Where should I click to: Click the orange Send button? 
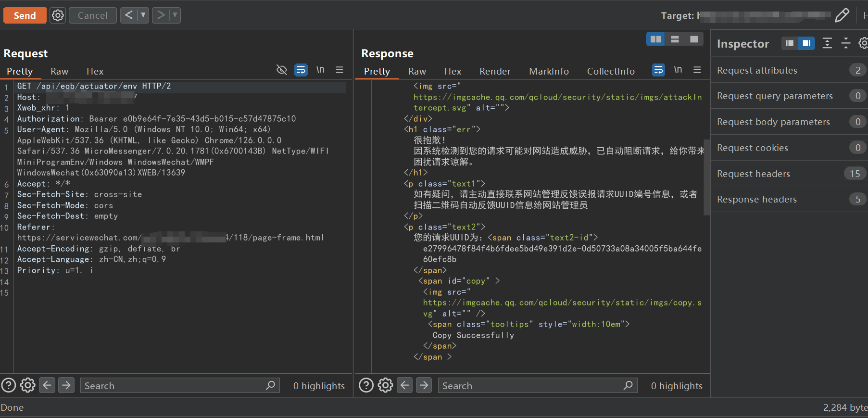tap(25, 15)
